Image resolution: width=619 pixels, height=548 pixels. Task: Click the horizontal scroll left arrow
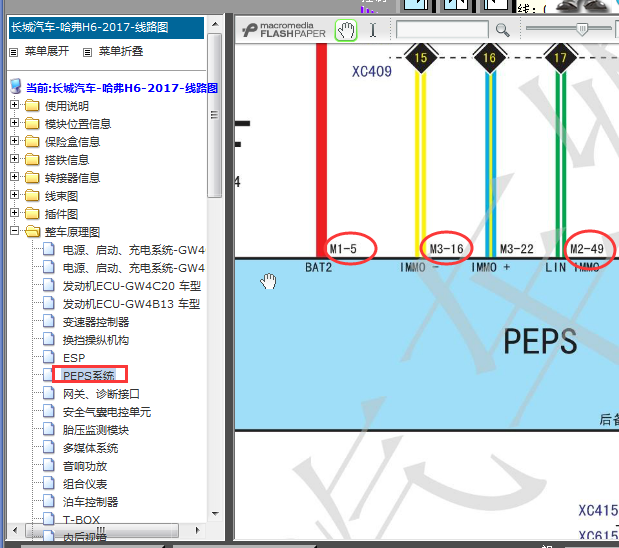coord(15,530)
